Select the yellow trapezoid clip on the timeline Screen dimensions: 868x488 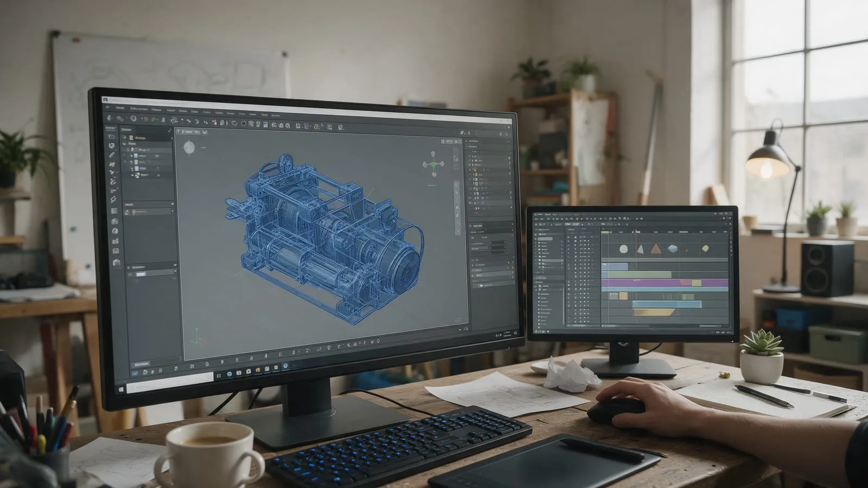(654, 312)
